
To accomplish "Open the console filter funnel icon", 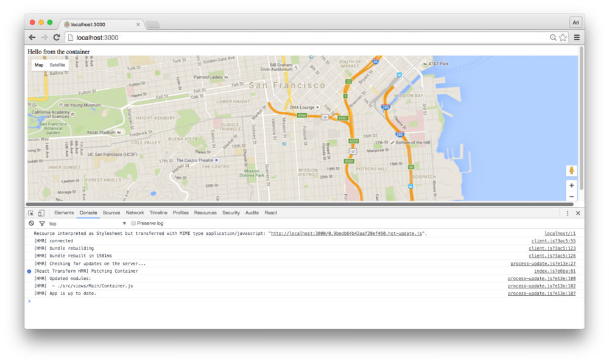I will point(41,223).
